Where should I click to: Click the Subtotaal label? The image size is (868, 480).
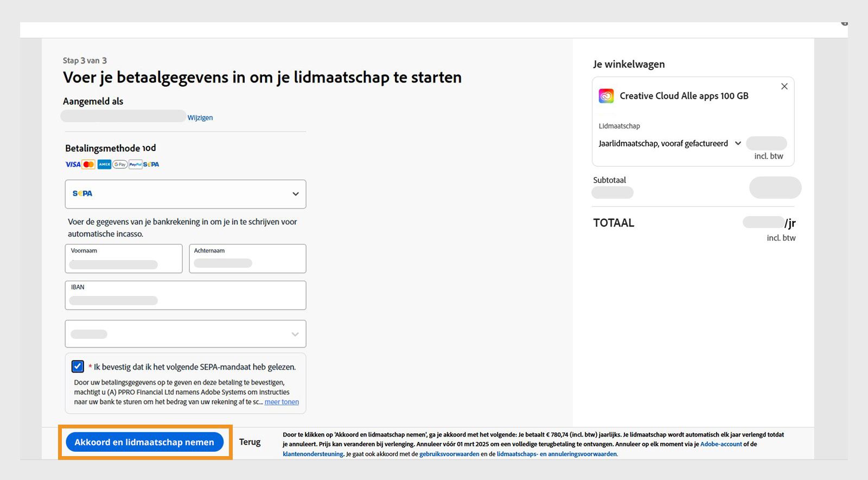pos(609,180)
